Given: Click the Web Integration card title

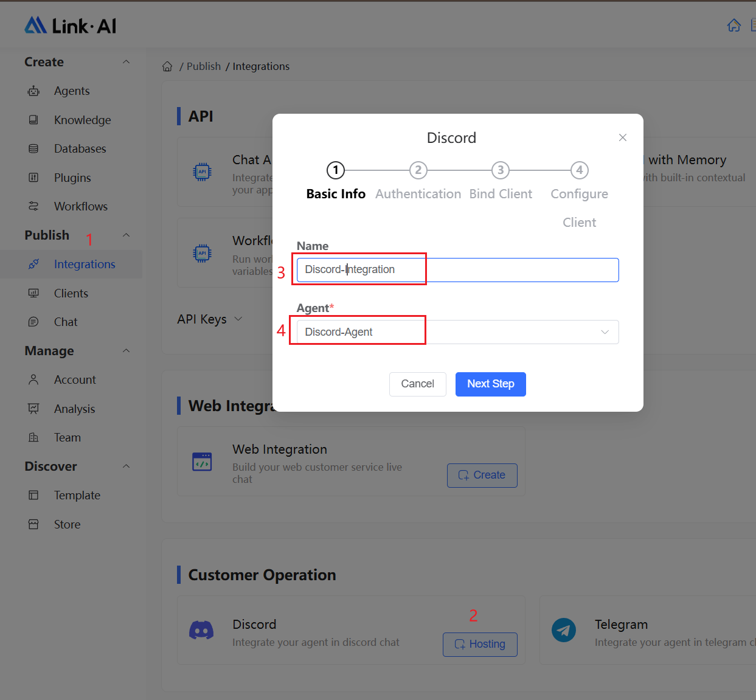Looking at the screenshot, I should [x=280, y=449].
